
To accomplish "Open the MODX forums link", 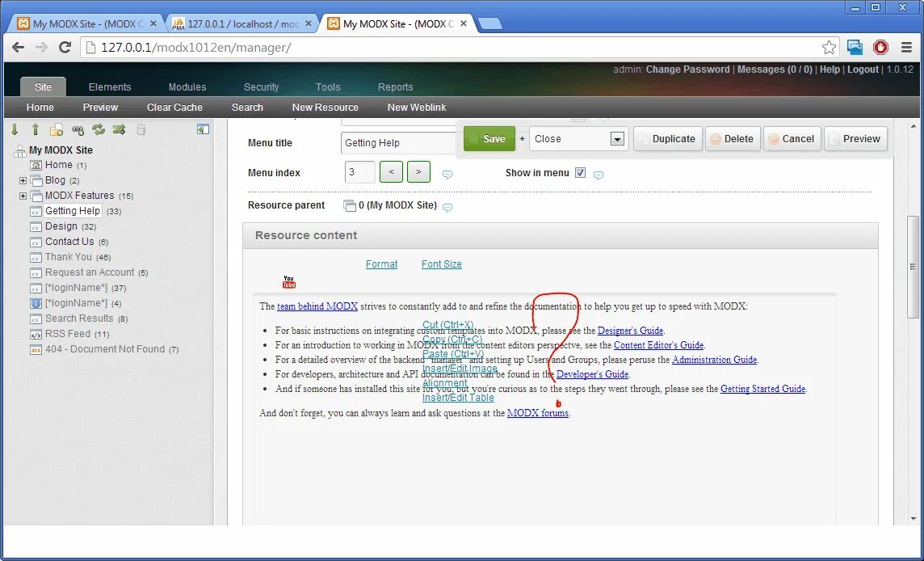I will [537, 413].
